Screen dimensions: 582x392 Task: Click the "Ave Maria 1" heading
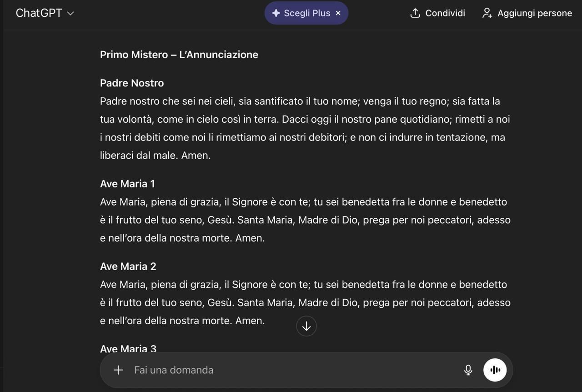pos(127,184)
